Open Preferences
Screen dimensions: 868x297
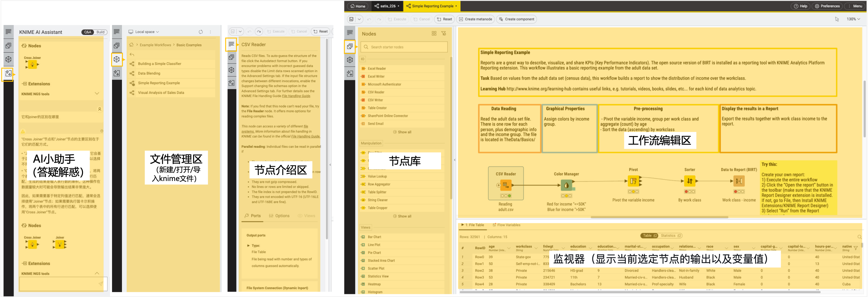click(827, 6)
